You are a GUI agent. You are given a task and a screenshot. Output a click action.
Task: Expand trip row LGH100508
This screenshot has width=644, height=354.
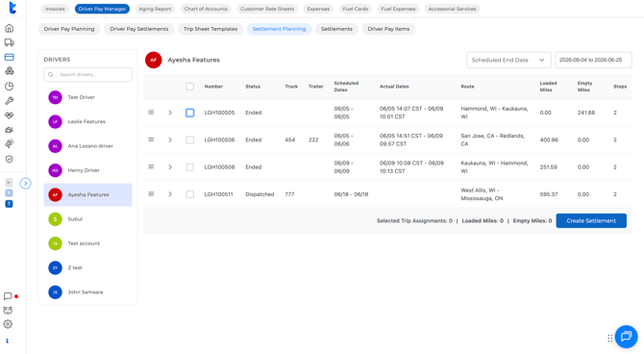[x=170, y=167]
